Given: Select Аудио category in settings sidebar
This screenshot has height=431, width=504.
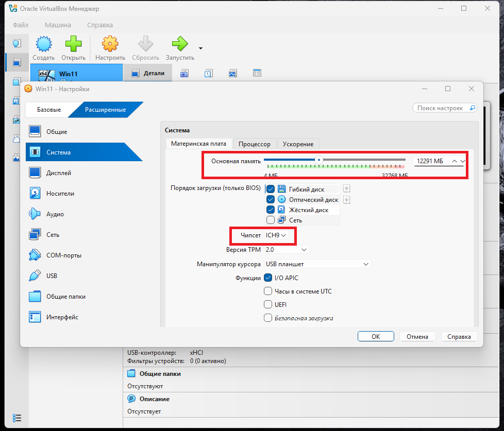Looking at the screenshot, I should point(55,214).
